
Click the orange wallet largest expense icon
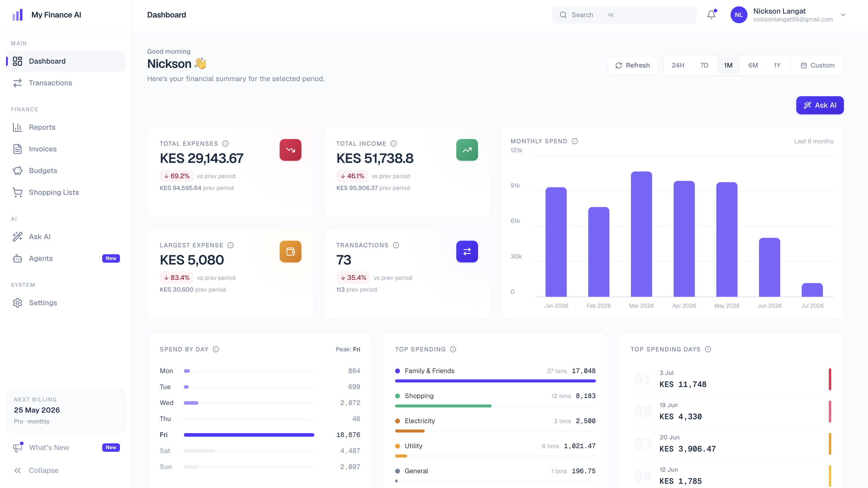tap(291, 251)
